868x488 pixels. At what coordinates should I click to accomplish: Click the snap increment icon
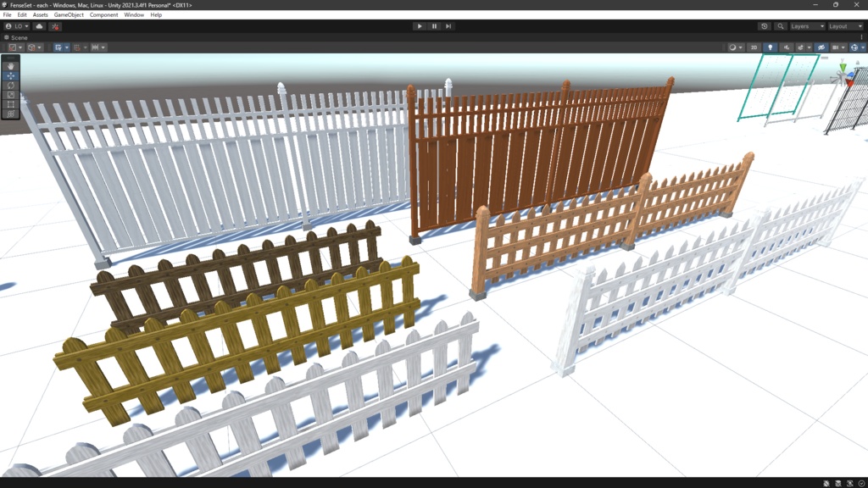click(95, 47)
